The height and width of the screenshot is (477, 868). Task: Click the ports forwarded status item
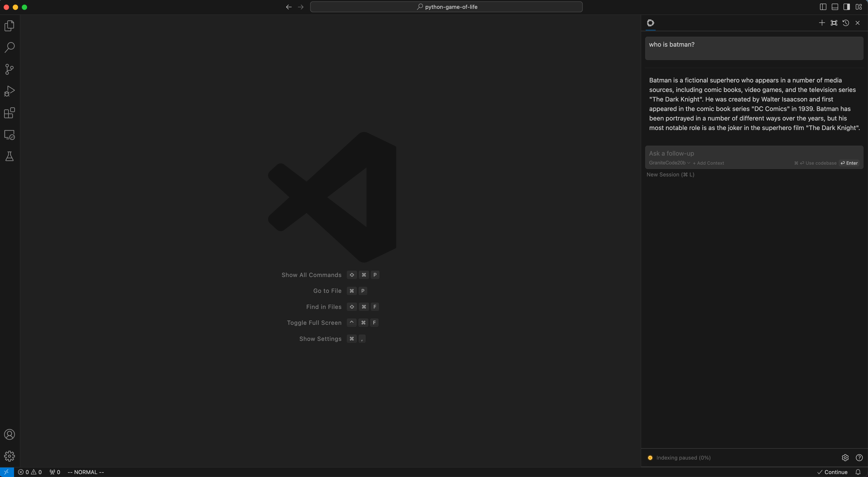(55, 472)
